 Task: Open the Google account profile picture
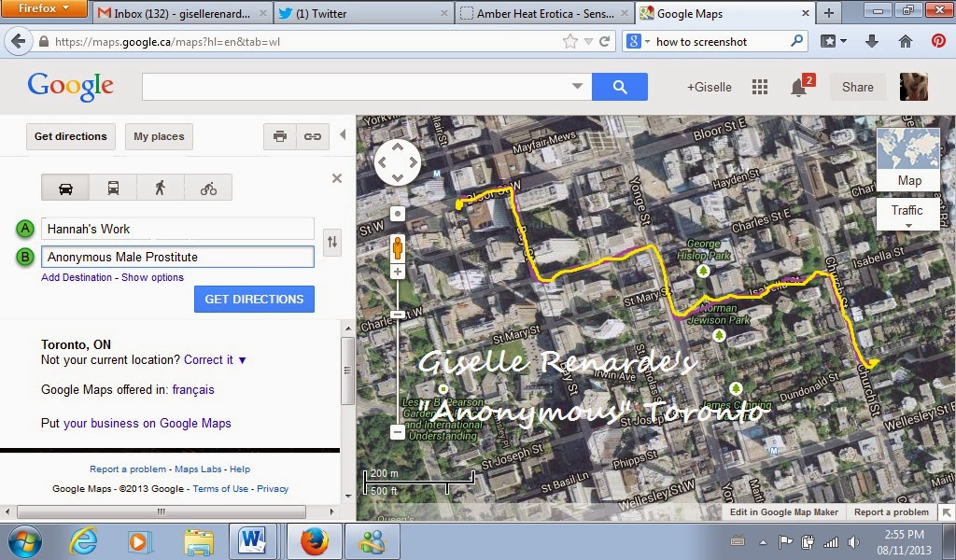click(914, 87)
